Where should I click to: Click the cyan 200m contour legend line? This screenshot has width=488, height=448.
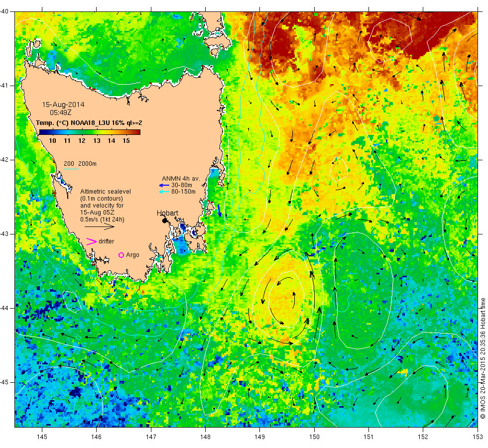[x=71, y=169]
